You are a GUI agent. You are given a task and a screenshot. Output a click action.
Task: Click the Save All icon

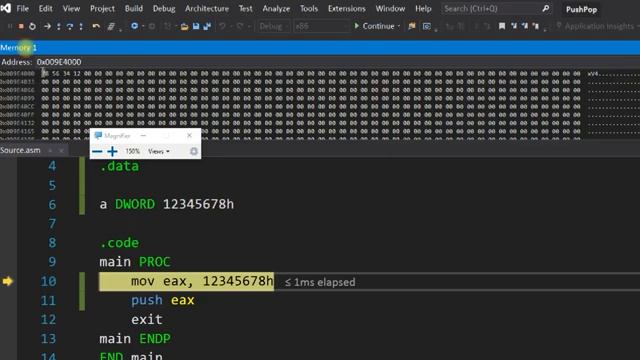tap(207, 26)
